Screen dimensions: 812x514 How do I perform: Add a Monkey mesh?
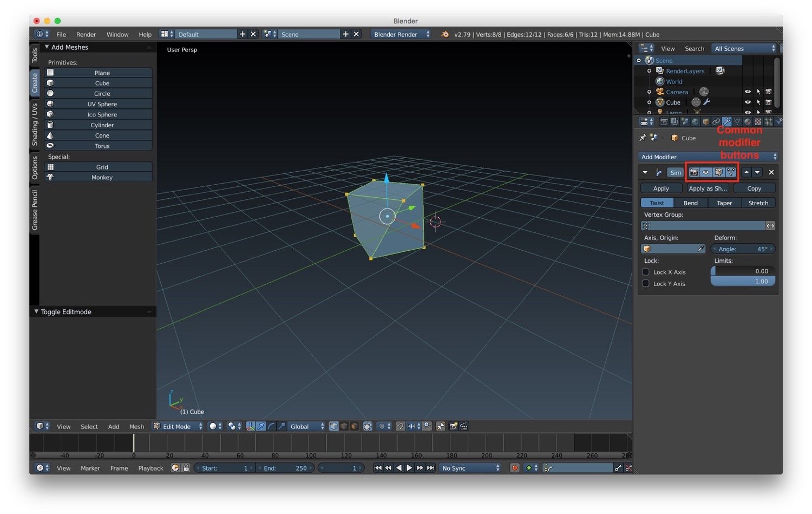point(98,177)
